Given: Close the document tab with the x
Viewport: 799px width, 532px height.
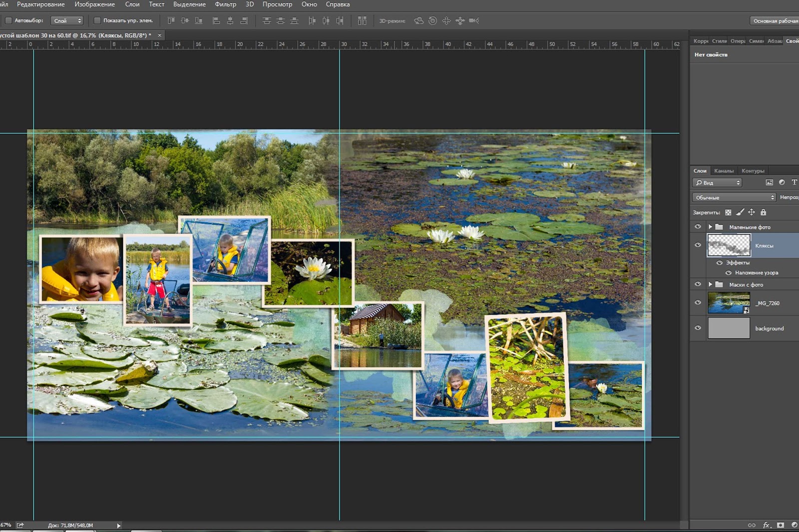Looking at the screenshot, I should pyautogui.click(x=160, y=35).
